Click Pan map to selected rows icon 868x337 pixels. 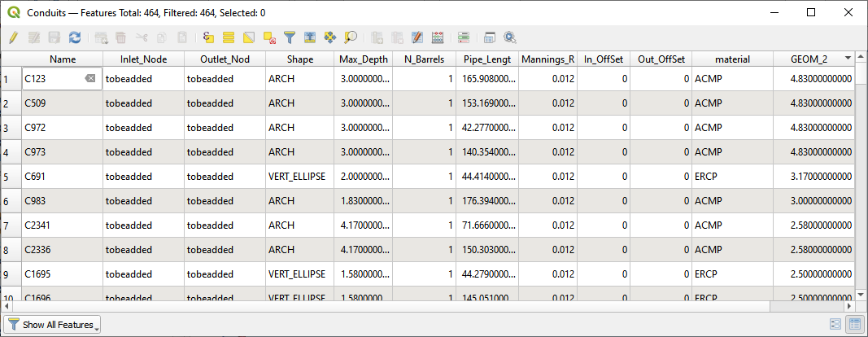click(x=330, y=37)
